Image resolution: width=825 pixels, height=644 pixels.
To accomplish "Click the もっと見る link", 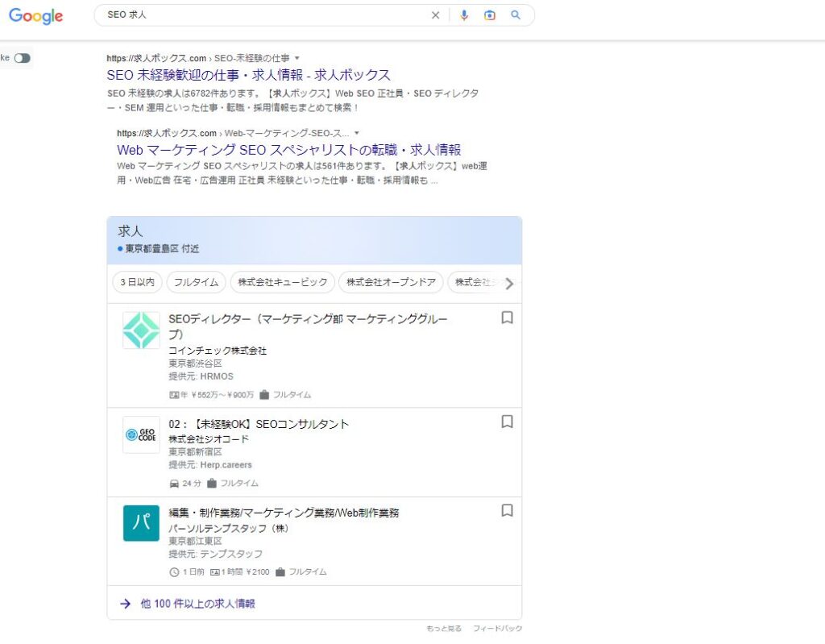I will click(444, 628).
